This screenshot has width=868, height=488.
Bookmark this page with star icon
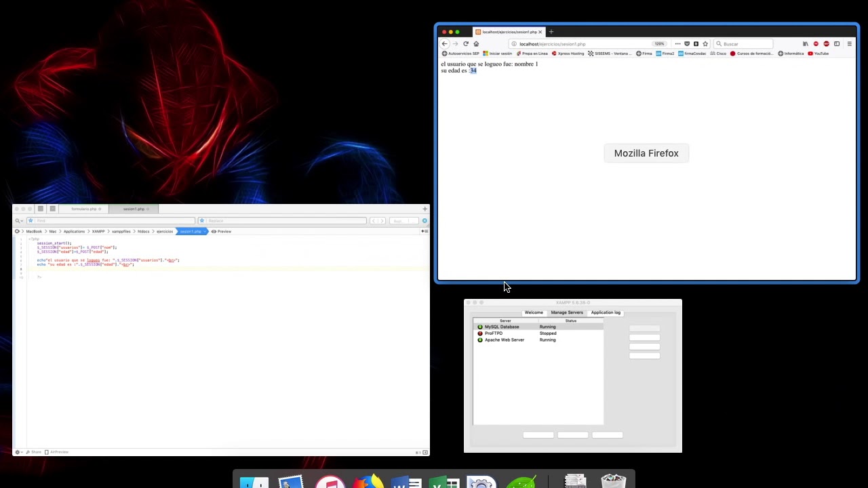705,44
